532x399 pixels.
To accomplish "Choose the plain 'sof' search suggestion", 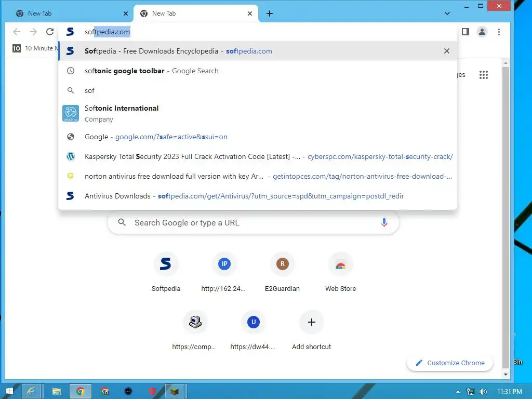I will click(258, 90).
